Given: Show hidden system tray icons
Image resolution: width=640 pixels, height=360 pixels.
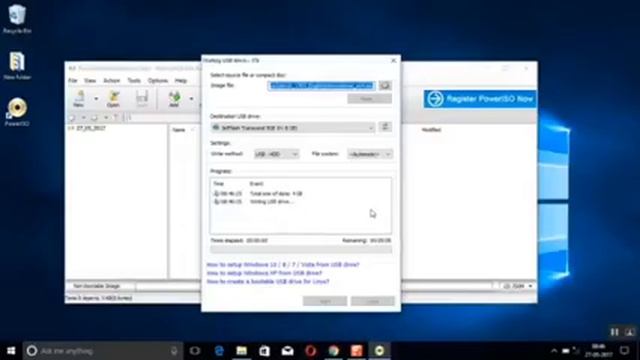Looking at the screenshot, I should pos(554,351).
